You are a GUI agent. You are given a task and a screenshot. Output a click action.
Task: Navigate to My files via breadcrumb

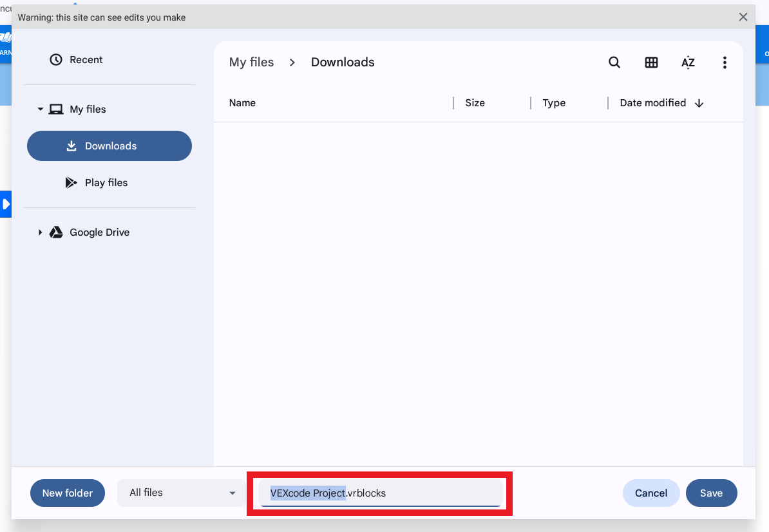[251, 62]
